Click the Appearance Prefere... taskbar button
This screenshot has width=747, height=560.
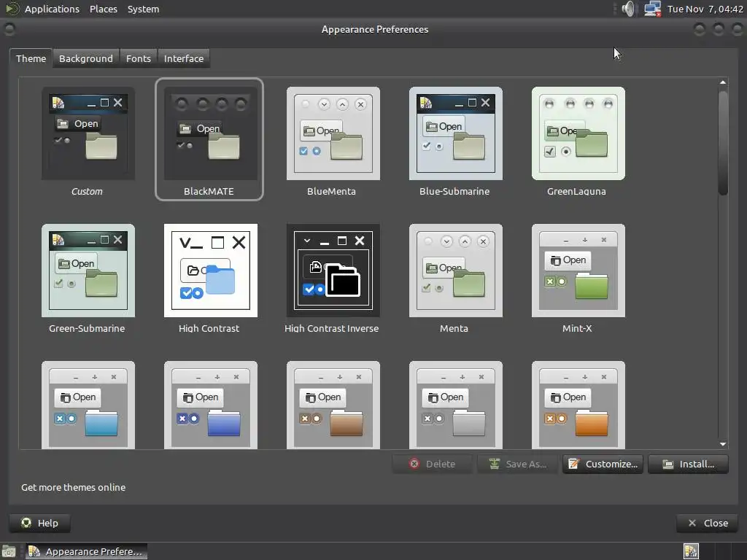[86, 551]
